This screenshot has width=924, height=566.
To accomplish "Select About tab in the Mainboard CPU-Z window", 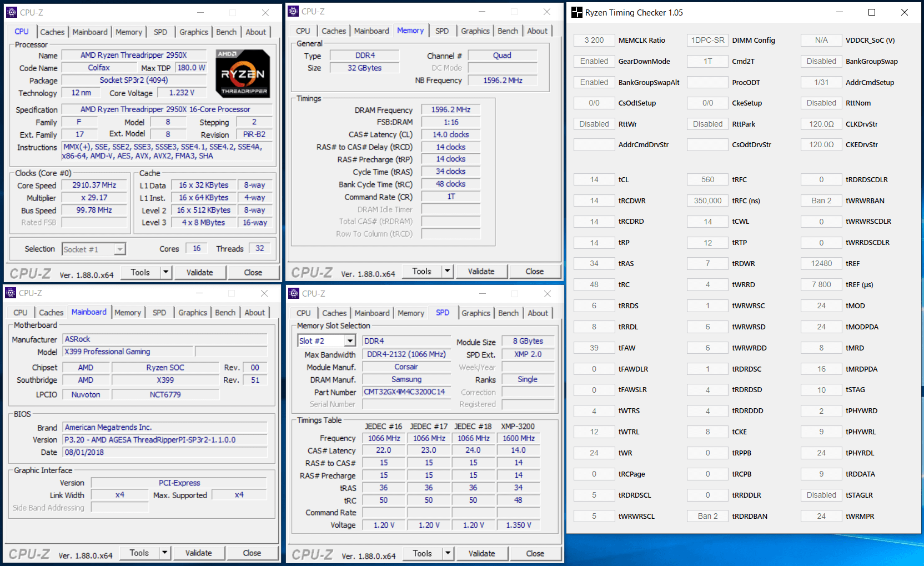I will [255, 313].
